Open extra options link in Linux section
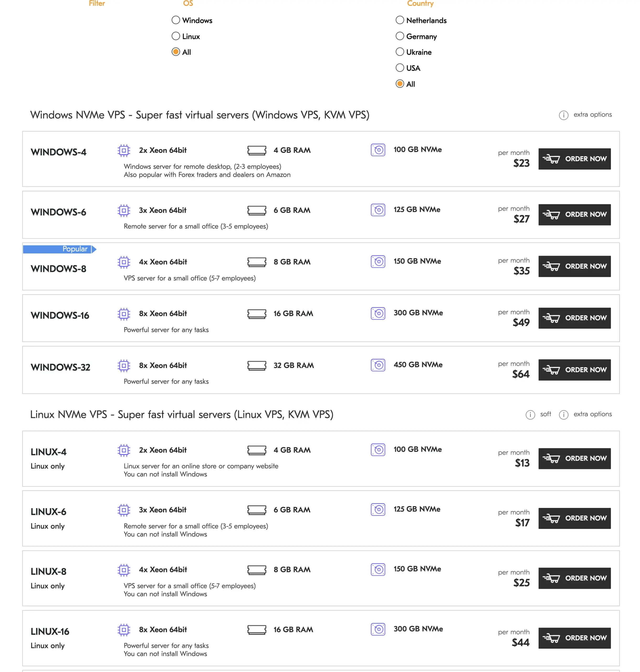Image resolution: width=640 pixels, height=672 pixels. [592, 414]
